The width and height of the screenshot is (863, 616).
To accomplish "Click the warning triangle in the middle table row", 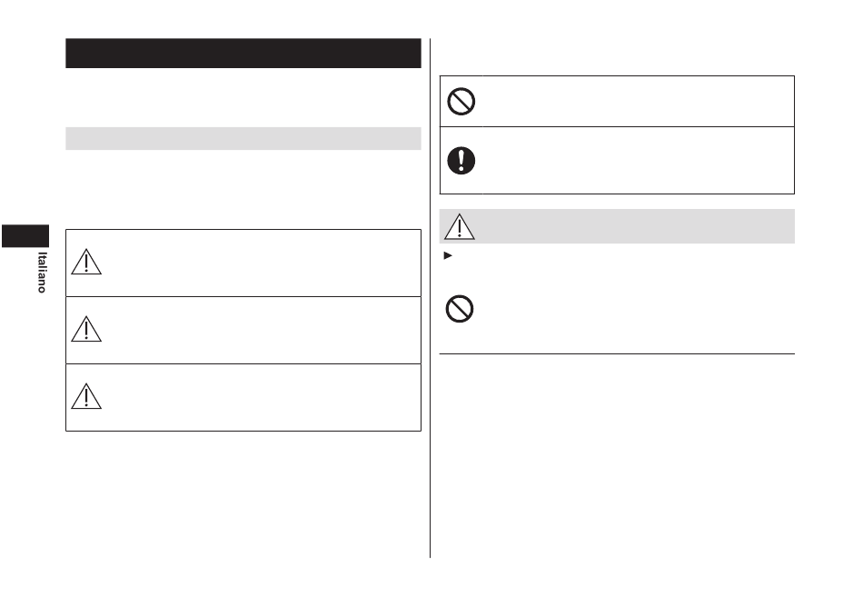I will click(x=86, y=329).
